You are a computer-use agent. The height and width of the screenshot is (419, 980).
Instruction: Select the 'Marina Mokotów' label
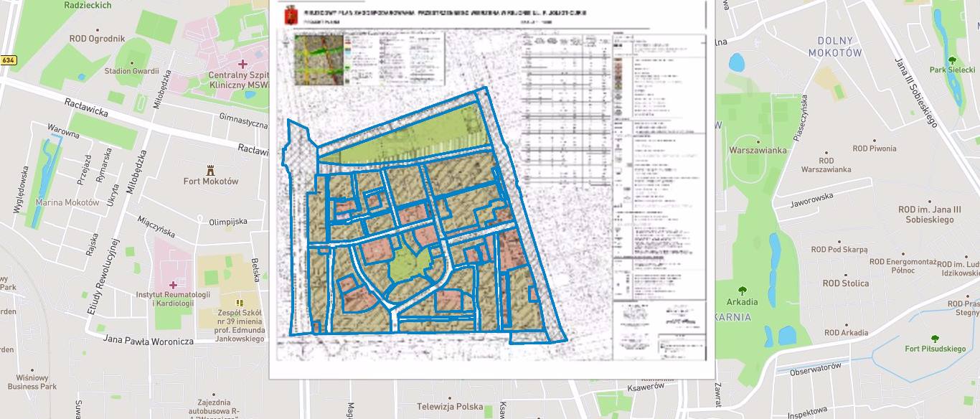click(67, 202)
